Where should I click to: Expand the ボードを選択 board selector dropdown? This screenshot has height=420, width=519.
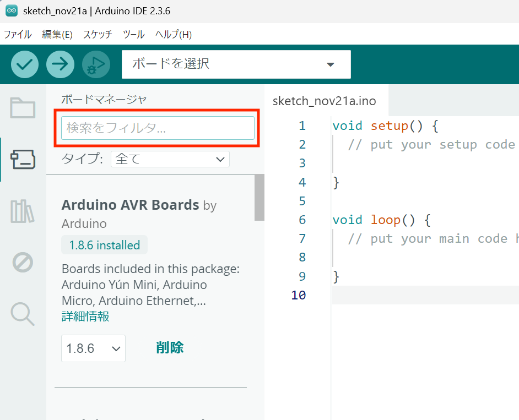(x=236, y=64)
